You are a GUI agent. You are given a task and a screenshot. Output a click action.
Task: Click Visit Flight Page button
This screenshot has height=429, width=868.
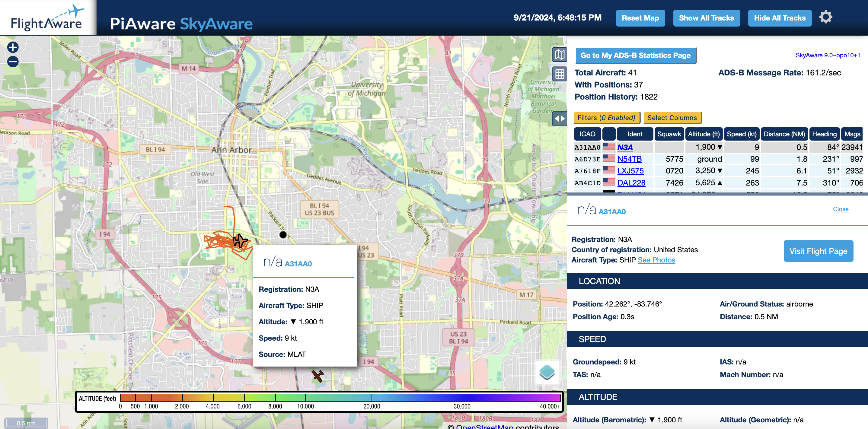coord(818,251)
